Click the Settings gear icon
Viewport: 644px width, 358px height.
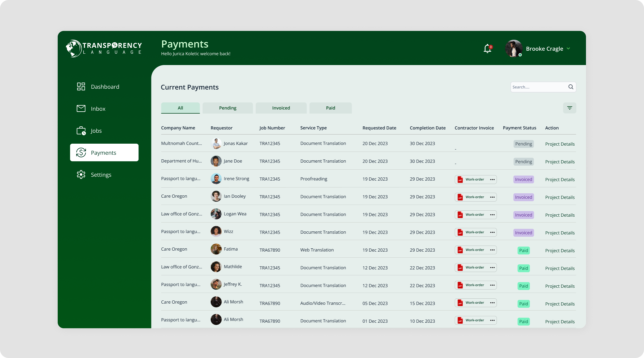coord(81,175)
